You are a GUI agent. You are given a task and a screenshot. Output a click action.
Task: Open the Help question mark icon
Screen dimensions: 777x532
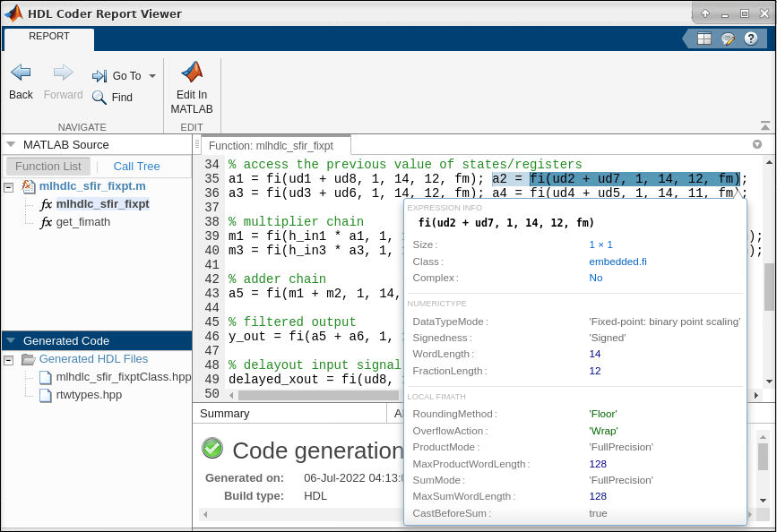(x=753, y=39)
